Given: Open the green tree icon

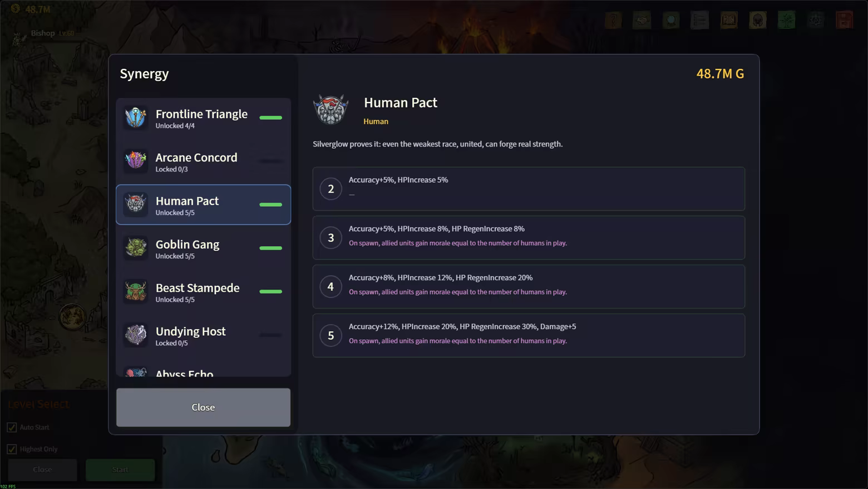Looking at the screenshot, I should 787,21.
